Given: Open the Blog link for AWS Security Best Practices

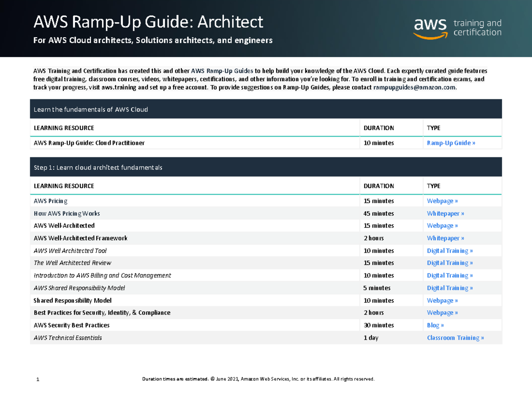Looking at the screenshot, I should tap(435, 325).
